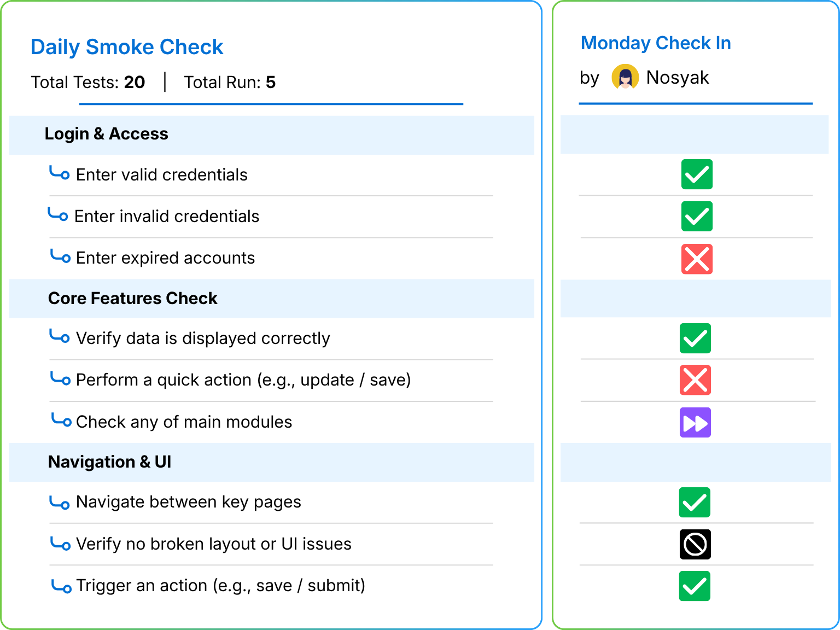This screenshot has width=840, height=630.
Task: Click purple skip icon for main modules
Action: [x=695, y=422]
